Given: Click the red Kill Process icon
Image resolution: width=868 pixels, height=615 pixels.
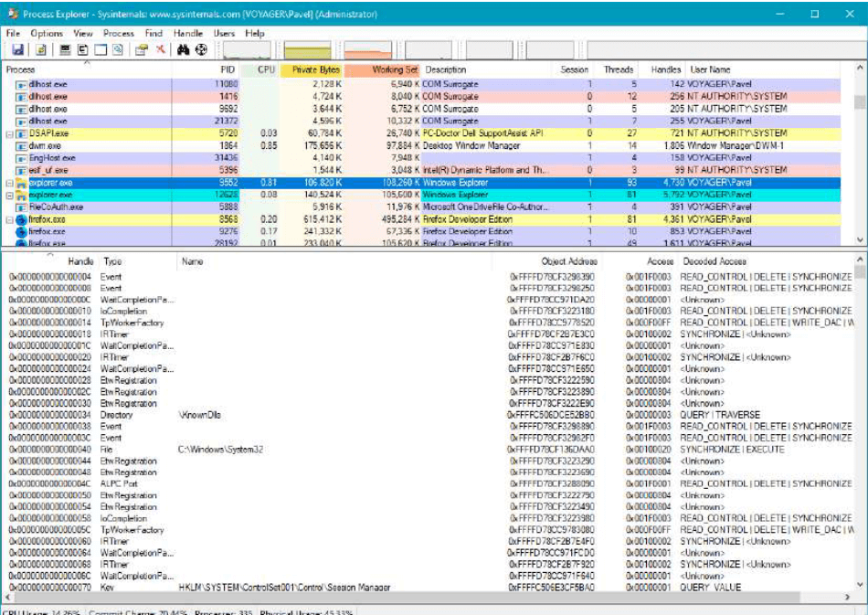Looking at the screenshot, I should coord(160,50).
